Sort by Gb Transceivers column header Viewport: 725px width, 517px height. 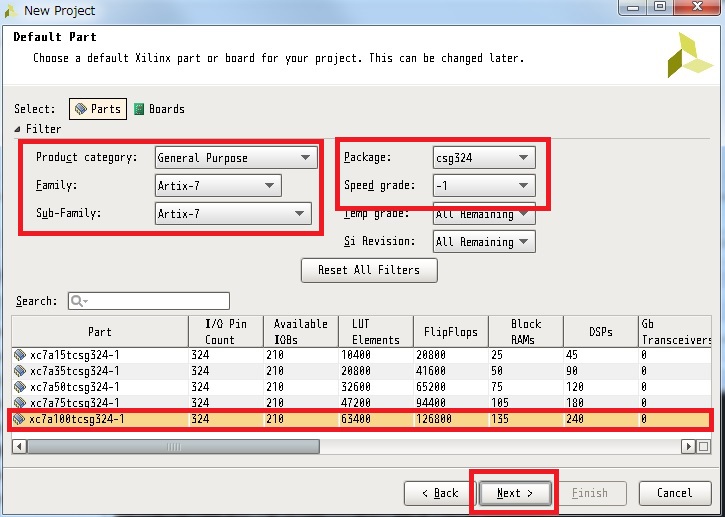675,332
